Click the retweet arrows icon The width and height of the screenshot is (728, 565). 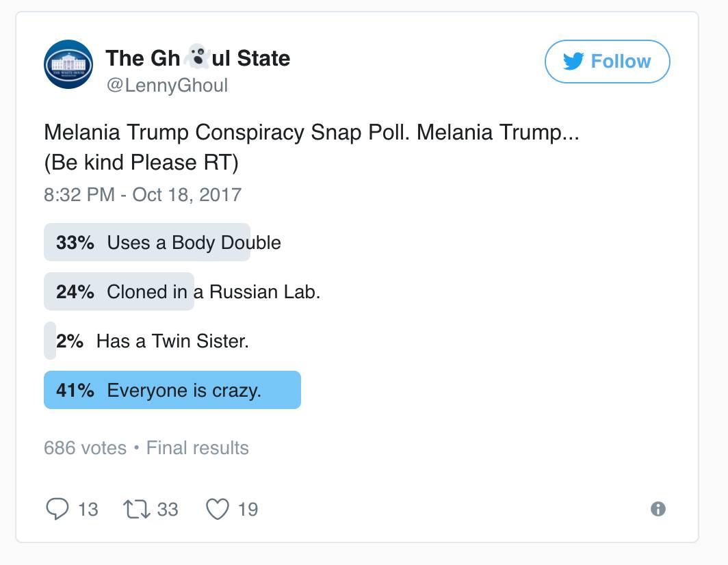tap(137, 510)
